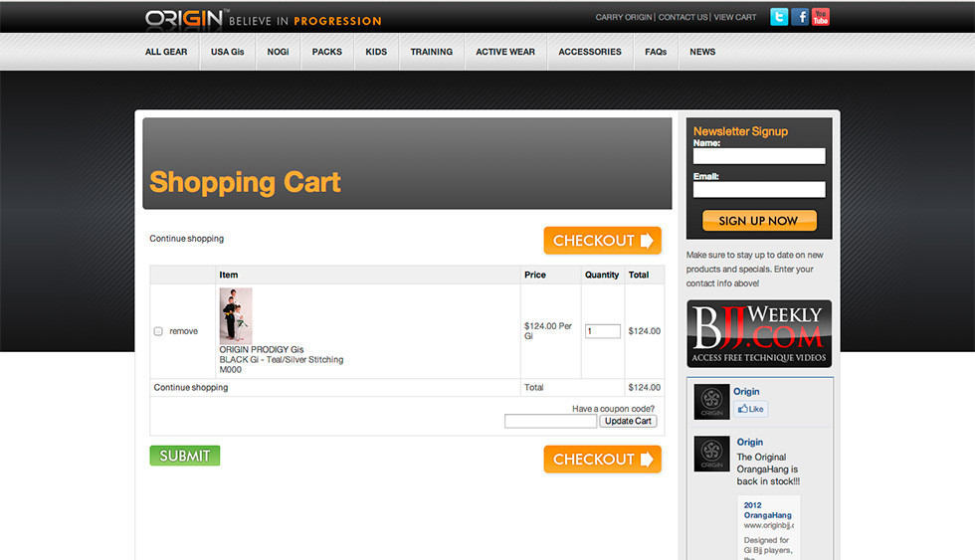
Task: Click the Shopping Cart heading
Action: (x=245, y=182)
